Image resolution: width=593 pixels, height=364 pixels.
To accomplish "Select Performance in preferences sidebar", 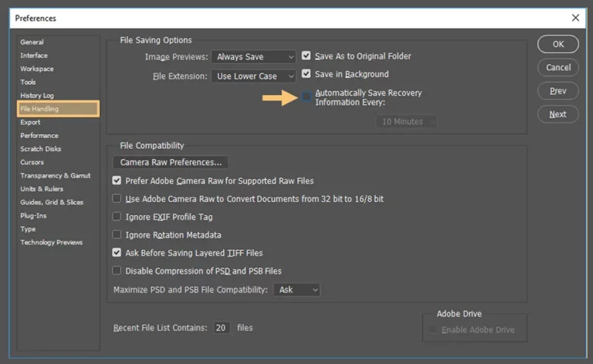I will pyautogui.click(x=39, y=135).
